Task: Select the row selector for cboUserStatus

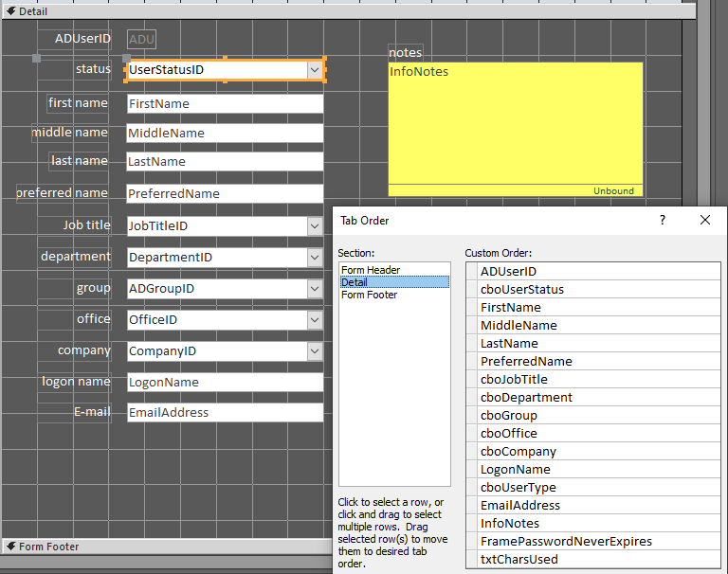Action: tap(472, 290)
